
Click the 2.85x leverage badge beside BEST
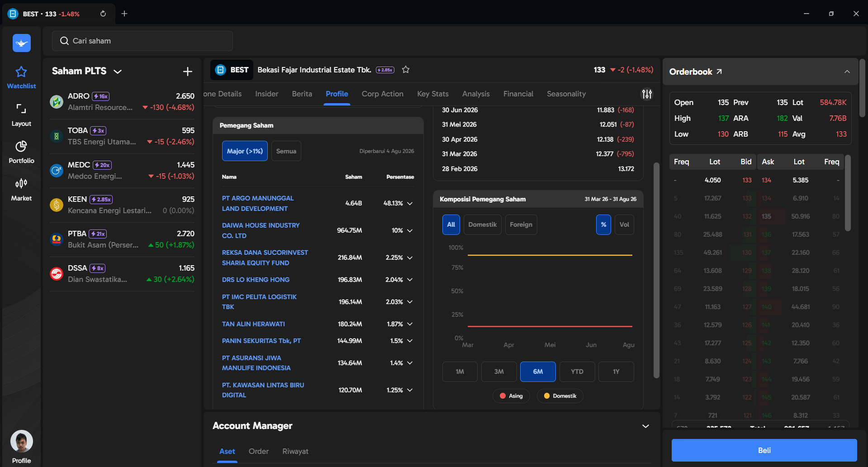coord(385,70)
